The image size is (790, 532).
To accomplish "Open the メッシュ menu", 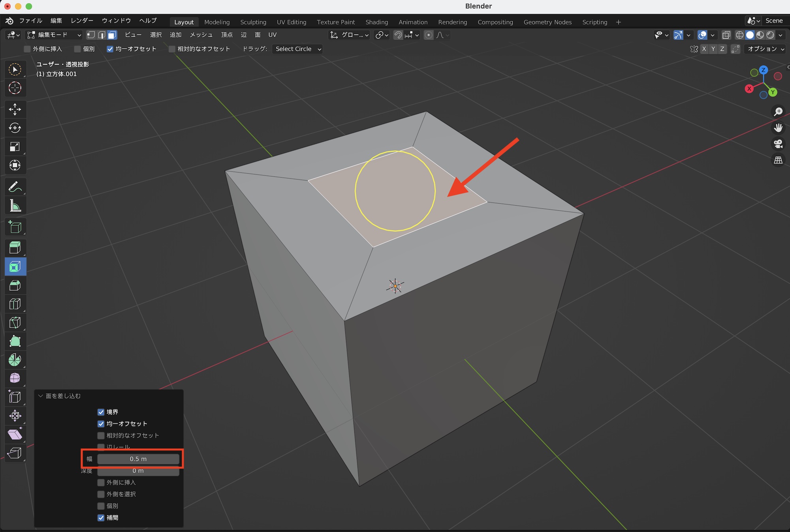I will tap(201, 35).
